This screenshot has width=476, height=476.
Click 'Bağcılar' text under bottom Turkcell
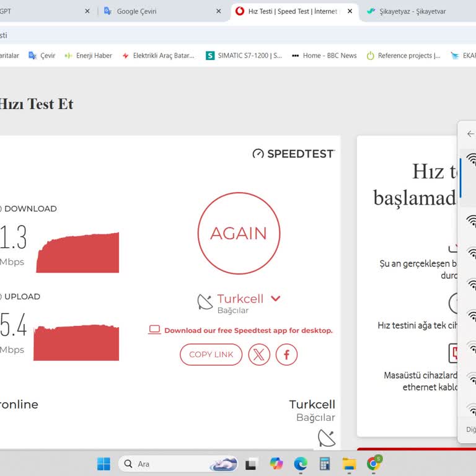point(315,417)
